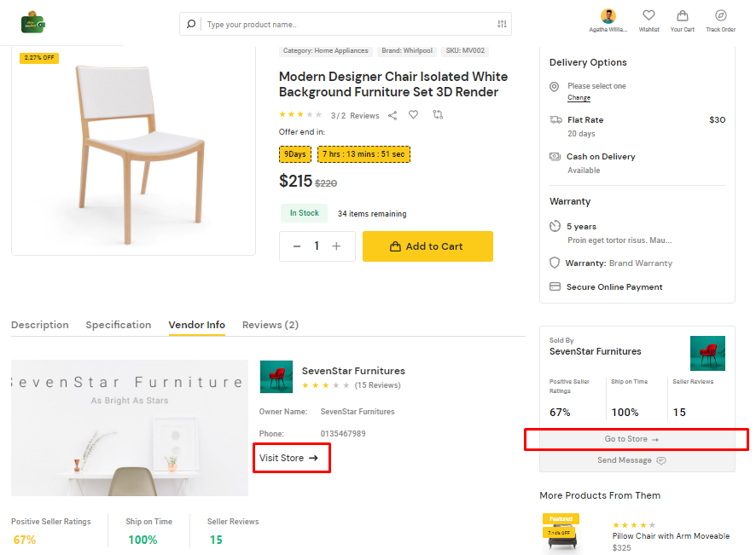This screenshot has height=555, width=756.
Task: Open Your Cart bag icon
Action: pos(683,16)
